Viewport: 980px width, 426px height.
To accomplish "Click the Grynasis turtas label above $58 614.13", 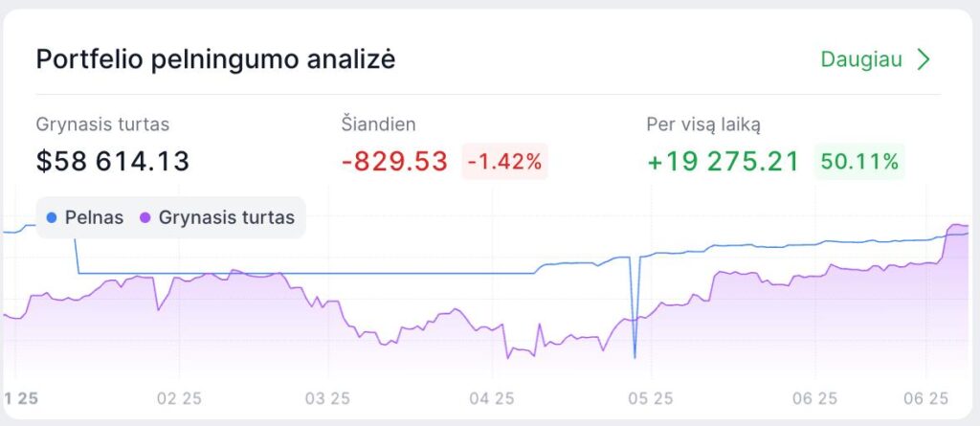I will pyautogui.click(x=102, y=123).
